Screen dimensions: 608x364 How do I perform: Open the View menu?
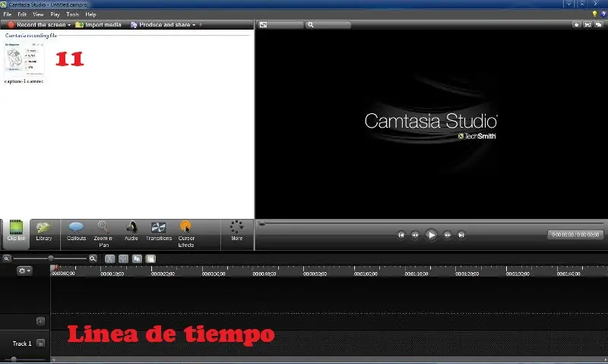point(38,14)
